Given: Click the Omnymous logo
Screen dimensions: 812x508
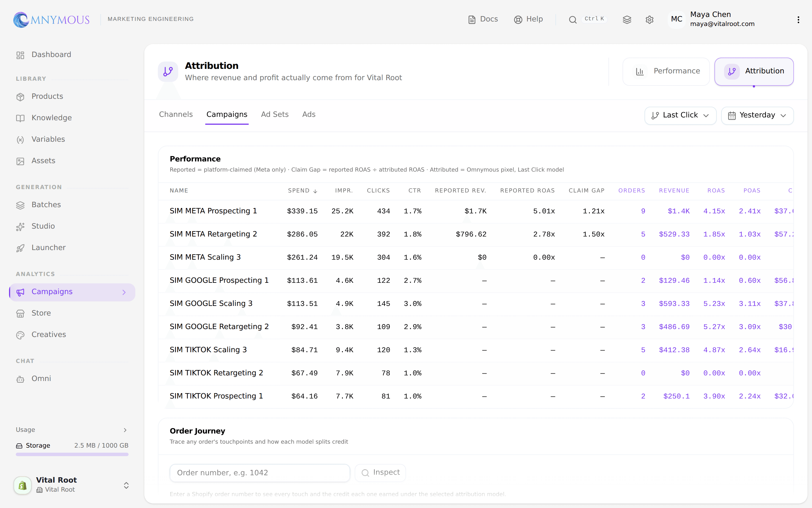Looking at the screenshot, I should 51,19.
